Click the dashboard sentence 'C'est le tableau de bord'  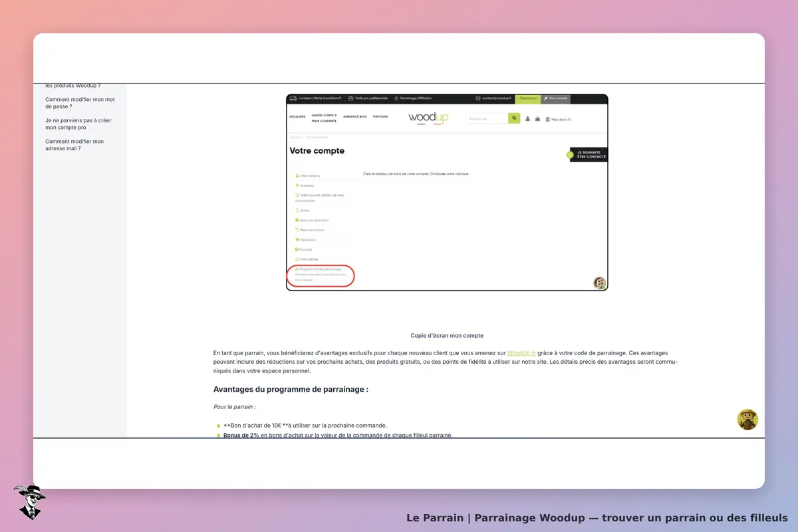416,174
